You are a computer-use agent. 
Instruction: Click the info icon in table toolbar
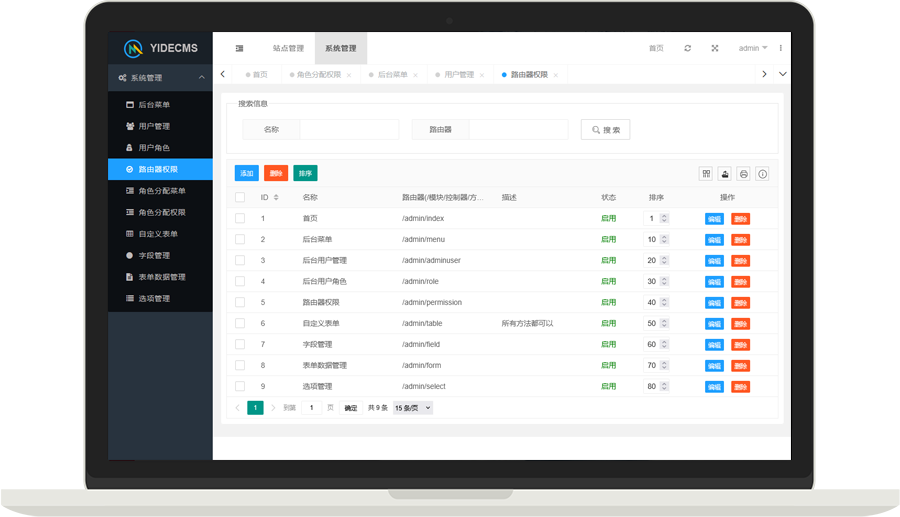pyautogui.click(x=762, y=174)
